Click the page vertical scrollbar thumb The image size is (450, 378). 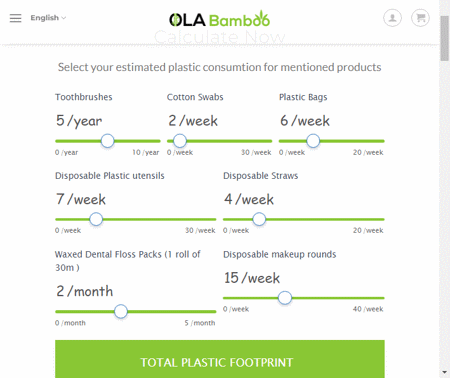444,38
